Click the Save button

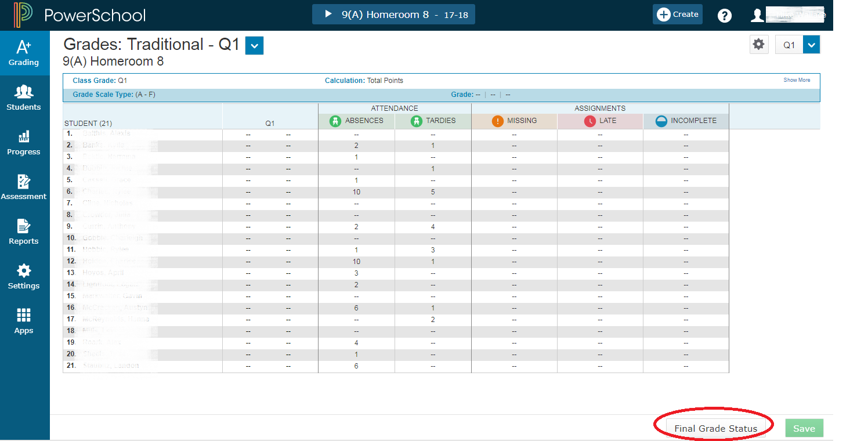coord(804,428)
